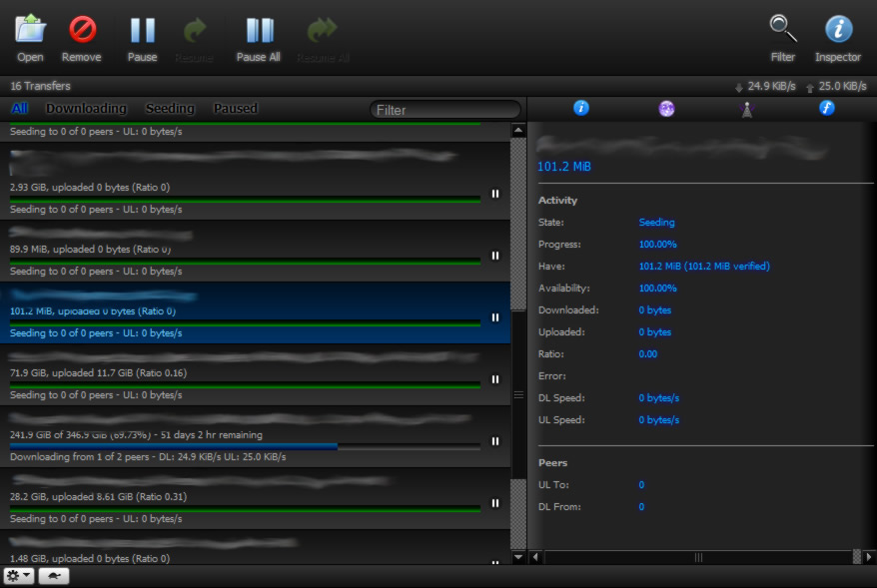Show All transfers filter tab
877x588 pixels.
20,109
